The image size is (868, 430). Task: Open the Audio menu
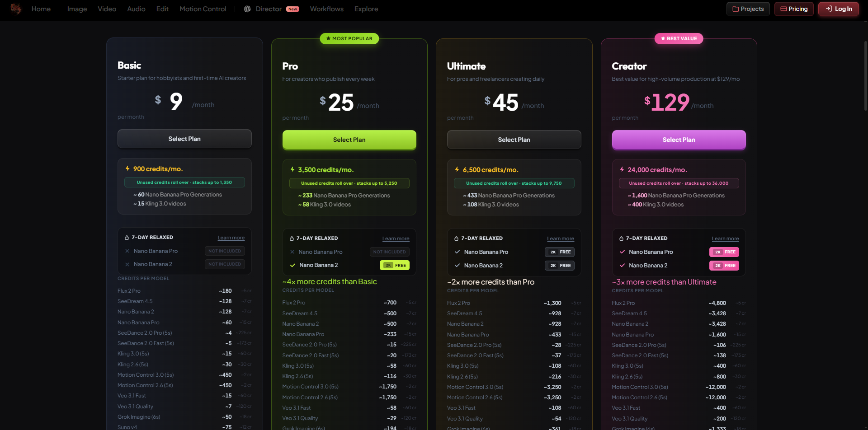(x=136, y=9)
